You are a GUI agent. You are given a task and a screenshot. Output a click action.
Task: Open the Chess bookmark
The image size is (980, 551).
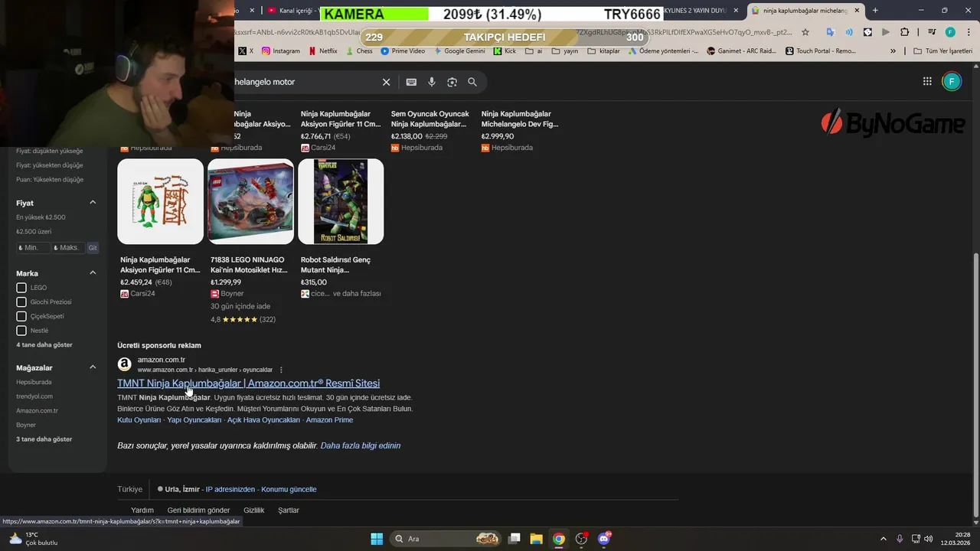pyautogui.click(x=359, y=51)
